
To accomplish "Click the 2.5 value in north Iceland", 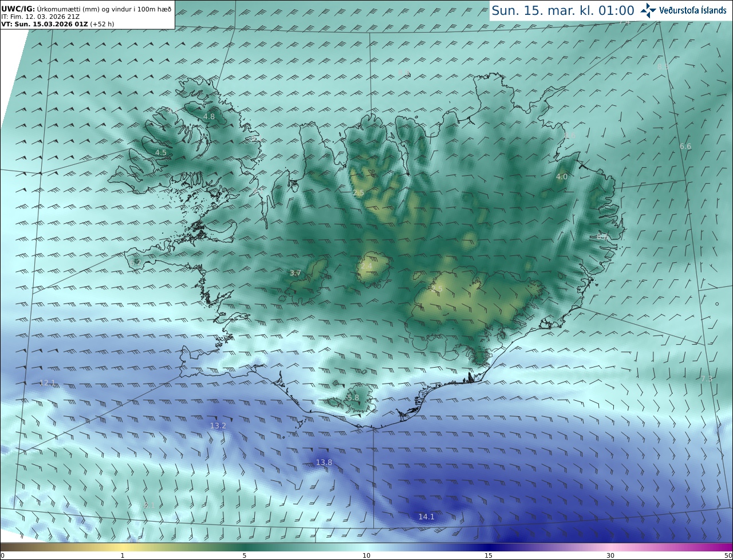I will (x=358, y=193).
